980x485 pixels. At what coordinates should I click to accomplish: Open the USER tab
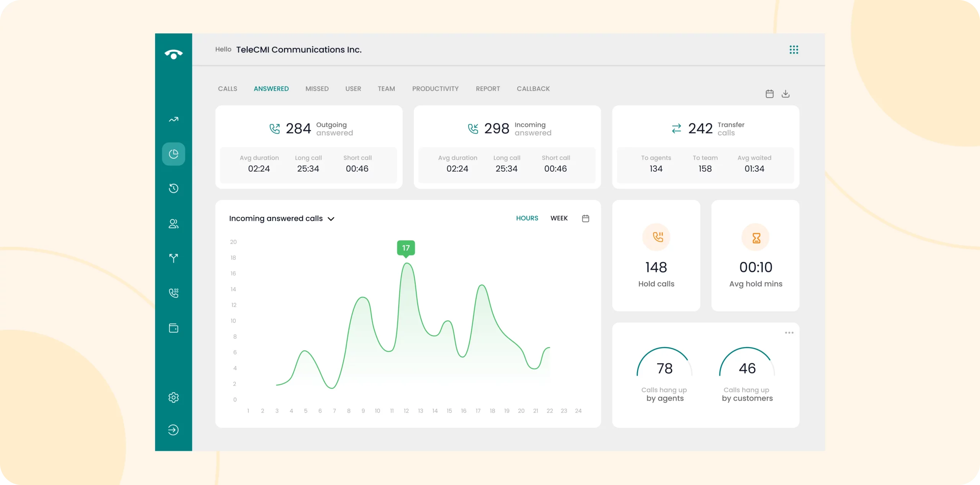coord(353,88)
